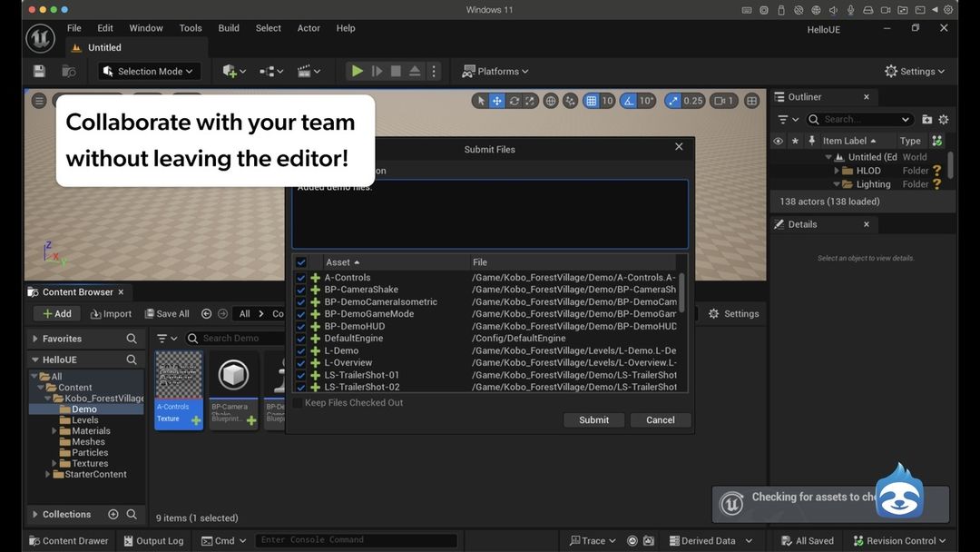The height and width of the screenshot is (552, 980).
Task: Open play options three-dot menu
Action: (434, 71)
